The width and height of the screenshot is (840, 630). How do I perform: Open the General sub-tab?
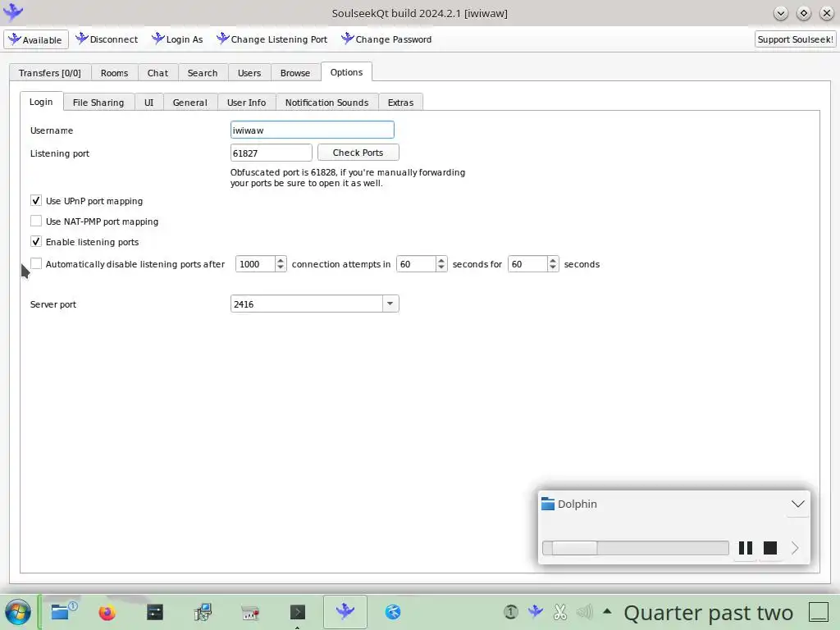(189, 103)
